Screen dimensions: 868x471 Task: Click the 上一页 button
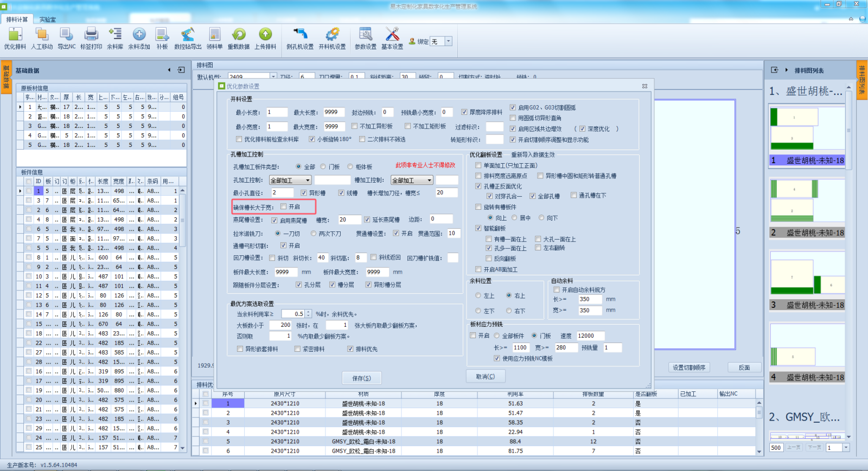pyautogui.click(x=794, y=448)
